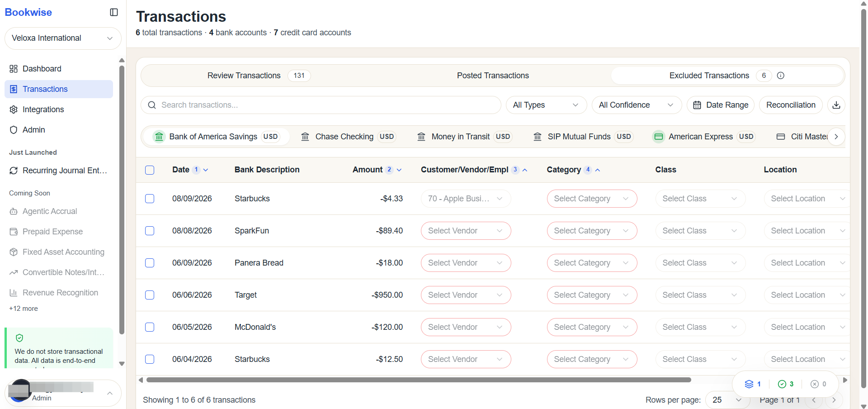Click the Admin shield icon
This screenshot has height=409, width=868.
pyautogui.click(x=14, y=130)
